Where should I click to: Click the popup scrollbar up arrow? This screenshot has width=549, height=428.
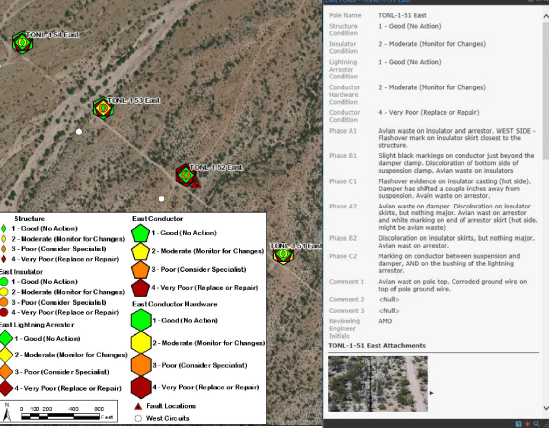tap(546, 16)
